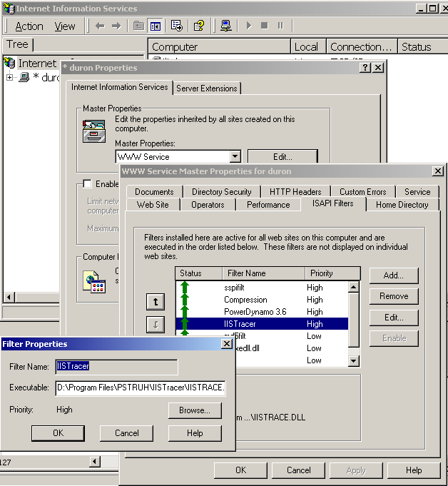Confirm Filter Properties with OK

point(58,433)
